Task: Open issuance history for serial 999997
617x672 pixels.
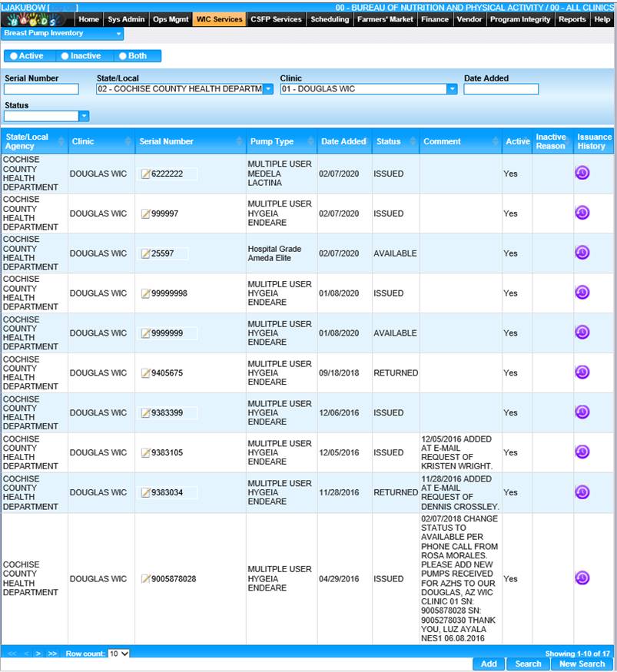Action: coord(582,213)
